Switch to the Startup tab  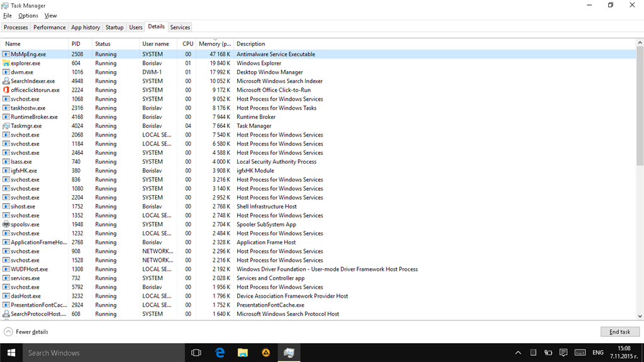[114, 27]
